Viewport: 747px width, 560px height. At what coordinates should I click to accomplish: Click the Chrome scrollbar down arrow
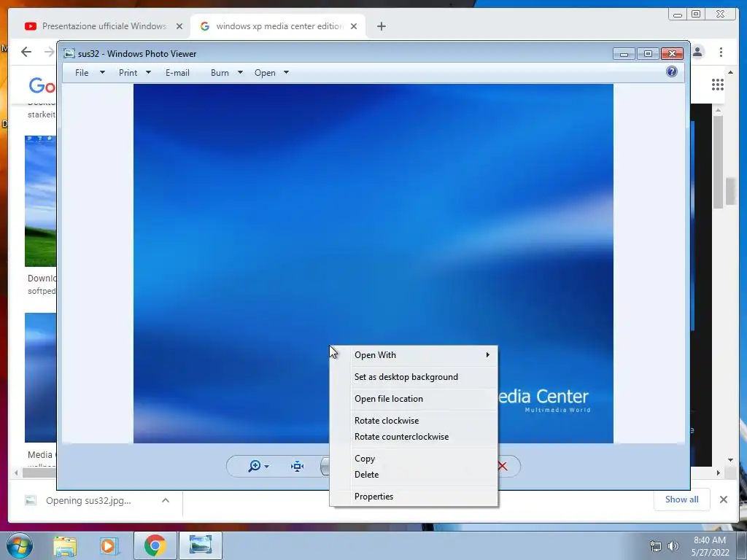tap(730, 460)
